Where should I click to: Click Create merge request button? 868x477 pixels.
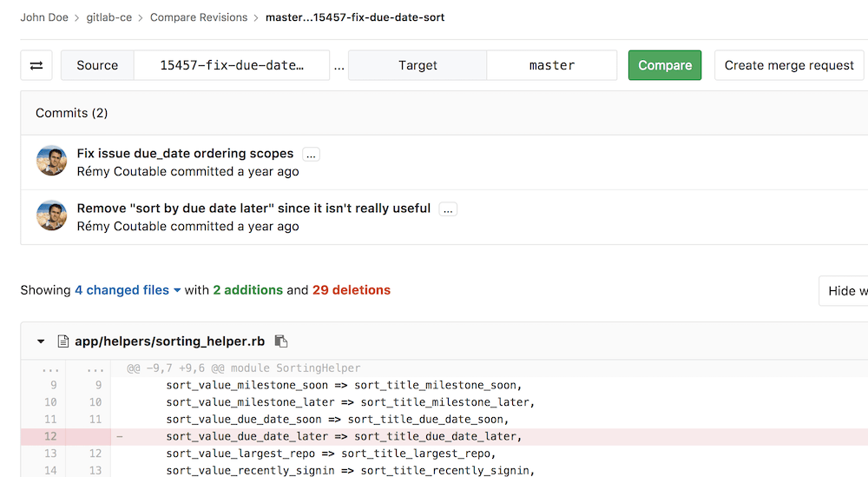click(789, 65)
